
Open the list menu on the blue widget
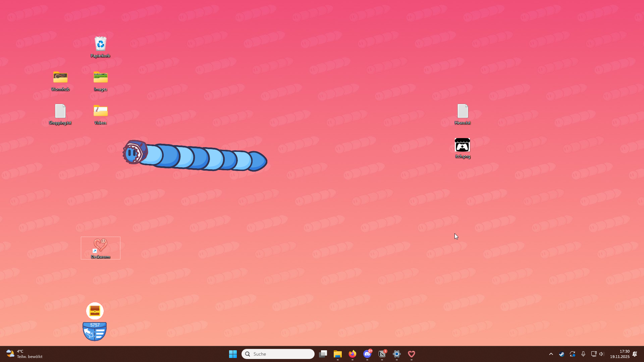point(100,334)
